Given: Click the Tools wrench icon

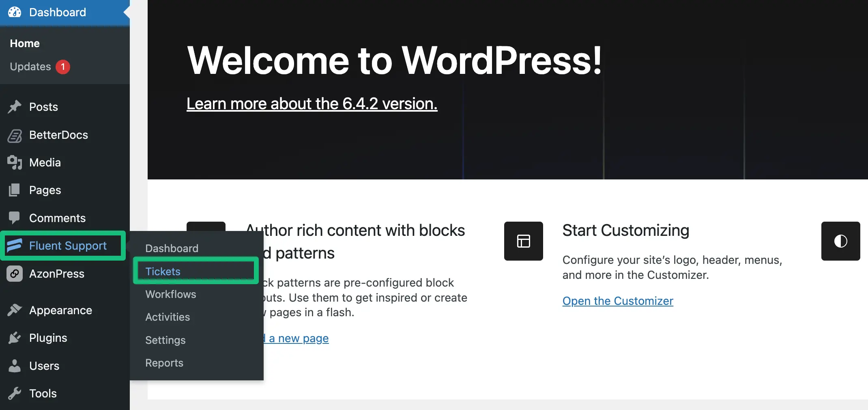Looking at the screenshot, I should click(x=15, y=393).
